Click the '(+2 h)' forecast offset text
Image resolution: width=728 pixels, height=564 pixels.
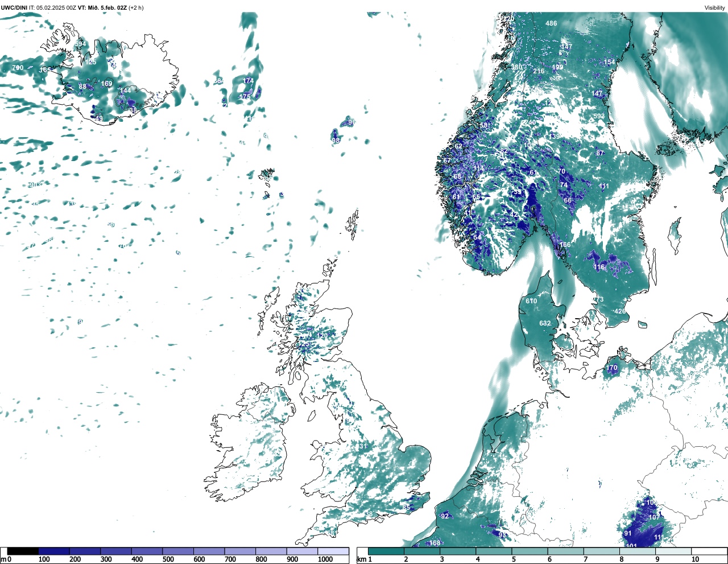(136, 8)
